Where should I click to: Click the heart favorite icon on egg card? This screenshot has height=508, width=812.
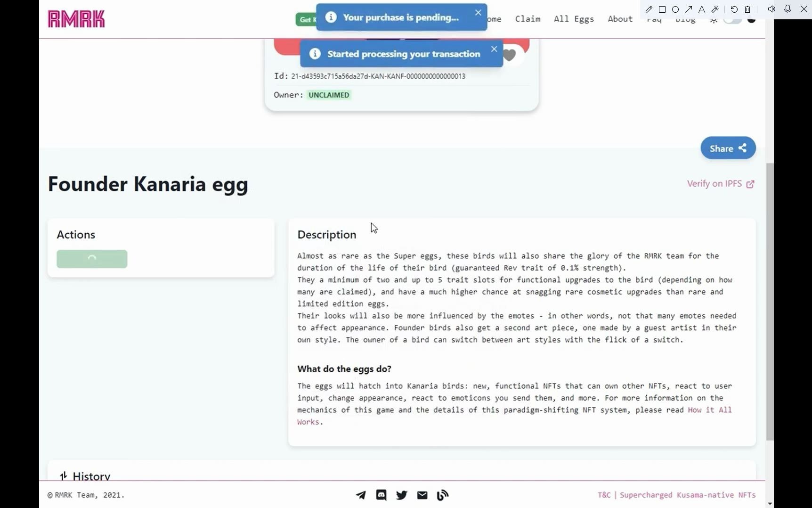pos(510,55)
